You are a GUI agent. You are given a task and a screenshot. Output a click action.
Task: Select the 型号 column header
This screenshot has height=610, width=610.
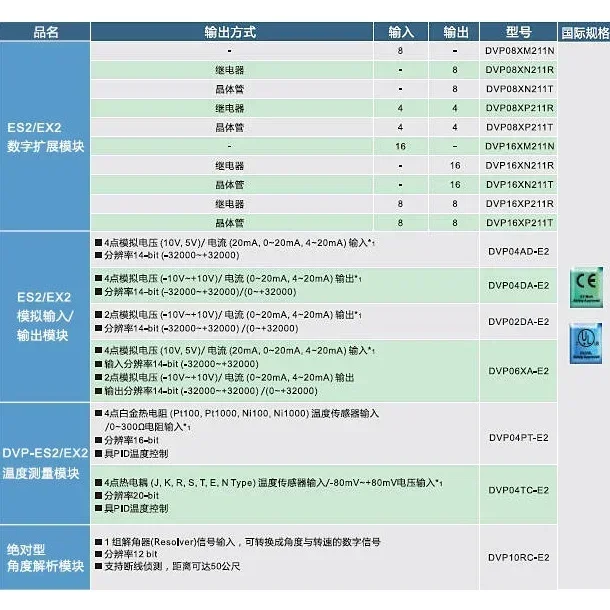tap(518, 32)
